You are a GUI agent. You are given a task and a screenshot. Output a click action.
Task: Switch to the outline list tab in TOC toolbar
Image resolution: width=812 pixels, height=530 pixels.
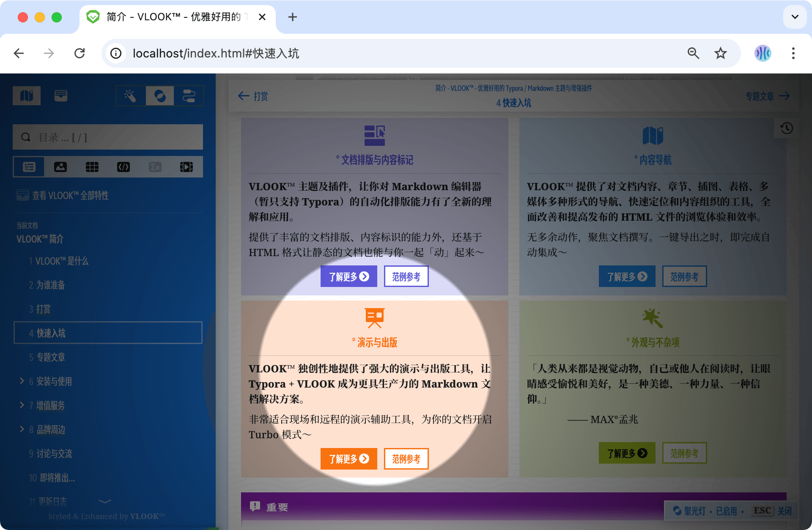pyautogui.click(x=29, y=167)
